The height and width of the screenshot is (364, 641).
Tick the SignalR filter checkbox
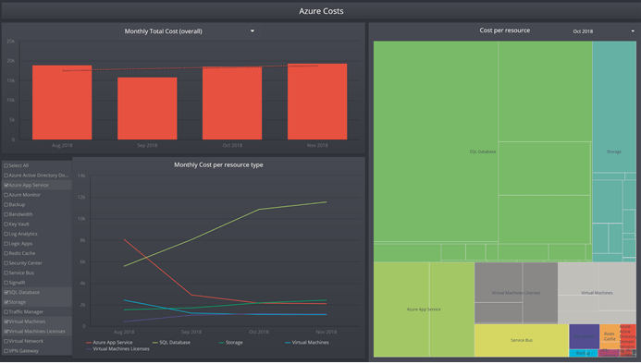pos(6,283)
